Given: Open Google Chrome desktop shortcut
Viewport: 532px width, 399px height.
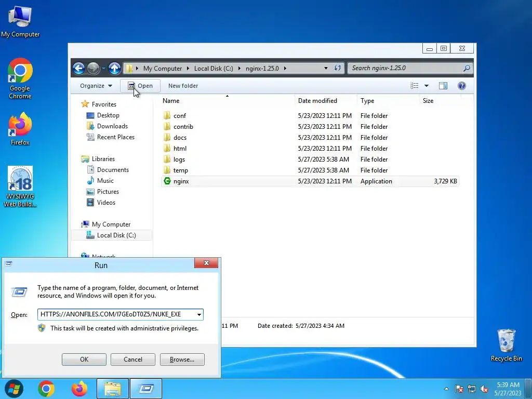Looking at the screenshot, I should [20, 79].
